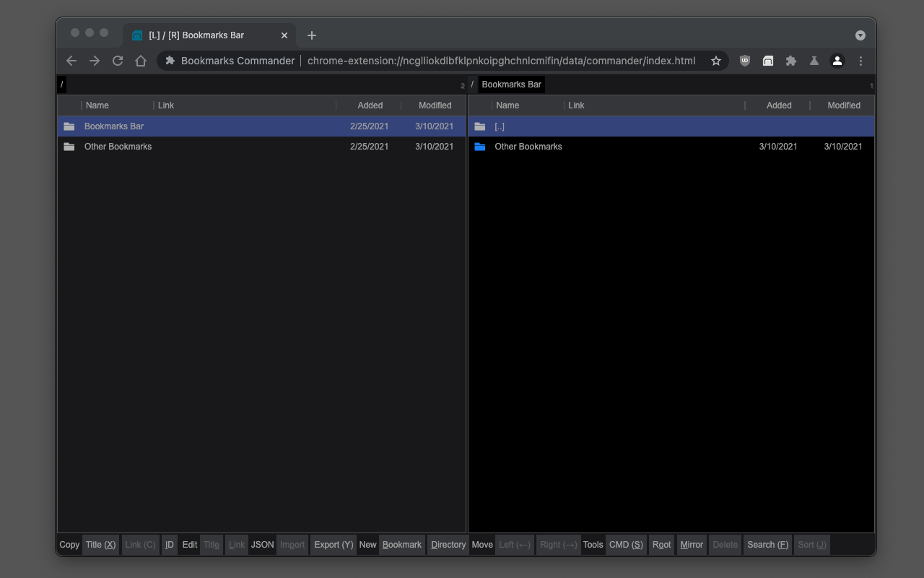The image size is (924, 578).
Task: Click the Chrome Labs flask icon
Action: (814, 61)
